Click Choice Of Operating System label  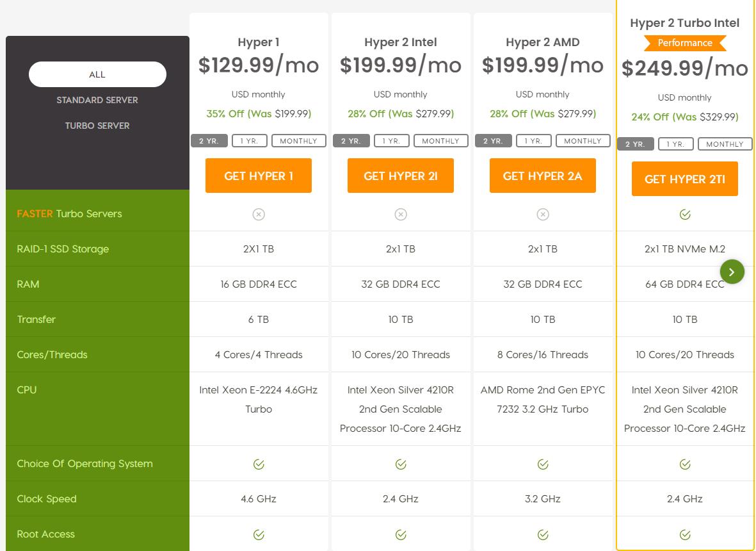coord(85,464)
